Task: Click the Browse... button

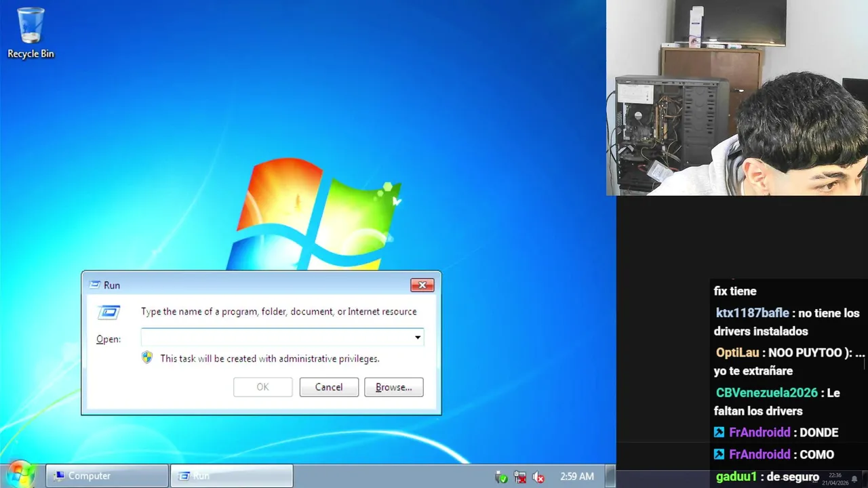Action: click(394, 387)
